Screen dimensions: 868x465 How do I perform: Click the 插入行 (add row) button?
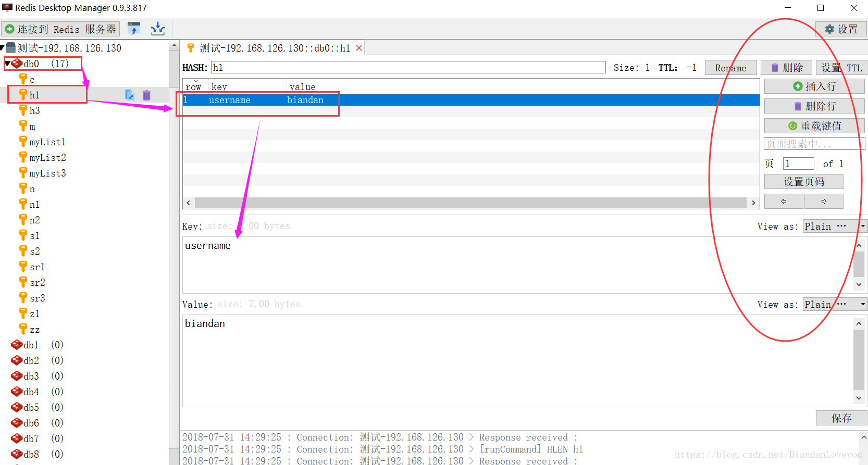click(814, 86)
